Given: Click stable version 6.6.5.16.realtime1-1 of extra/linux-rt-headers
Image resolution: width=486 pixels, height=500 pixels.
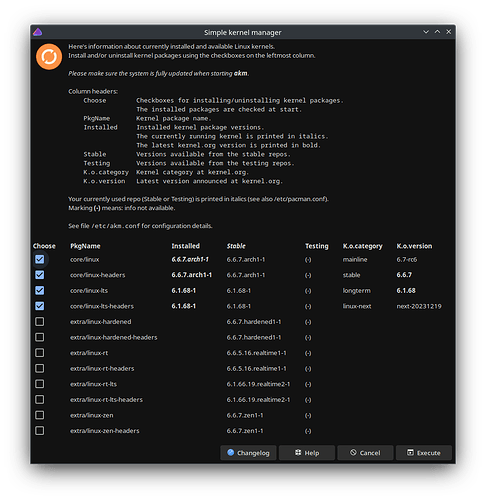Looking at the screenshot, I should [x=256, y=368].
